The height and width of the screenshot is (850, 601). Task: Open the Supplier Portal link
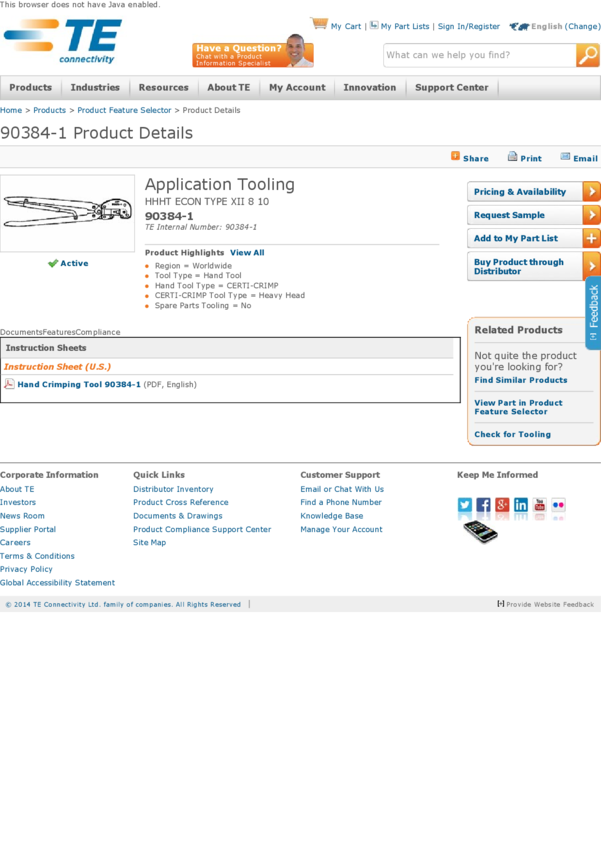pyautogui.click(x=28, y=529)
